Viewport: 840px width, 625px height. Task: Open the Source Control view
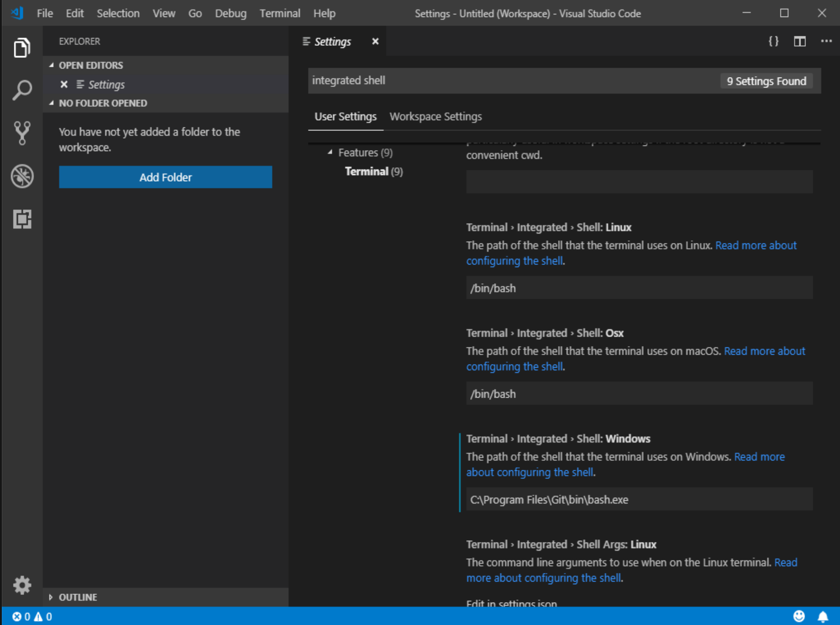pyautogui.click(x=22, y=133)
